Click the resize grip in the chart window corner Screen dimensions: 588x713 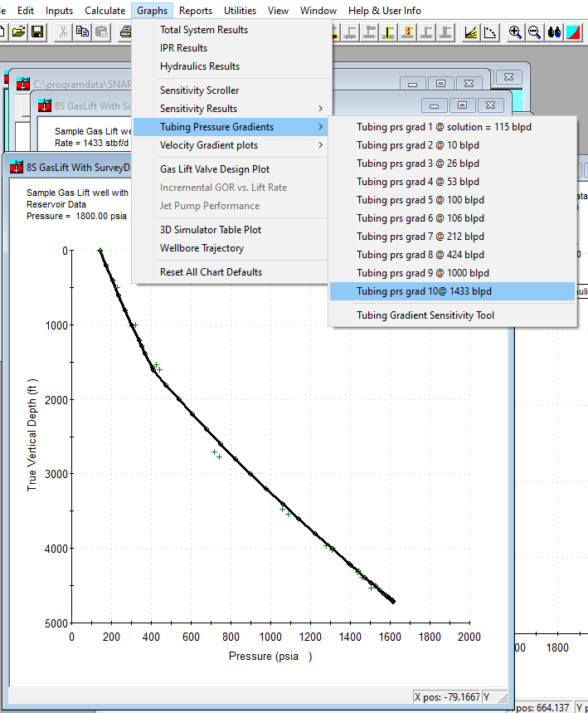[503, 697]
